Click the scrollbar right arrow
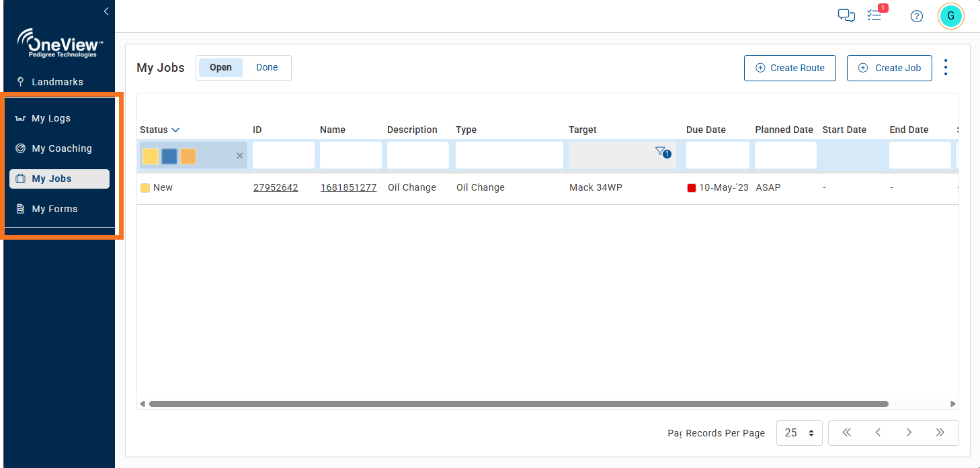980x468 pixels. click(x=953, y=404)
